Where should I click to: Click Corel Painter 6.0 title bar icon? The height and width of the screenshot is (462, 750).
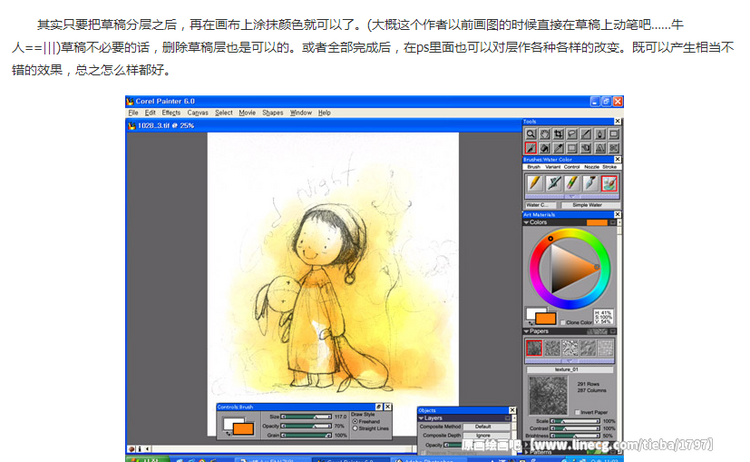point(130,101)
